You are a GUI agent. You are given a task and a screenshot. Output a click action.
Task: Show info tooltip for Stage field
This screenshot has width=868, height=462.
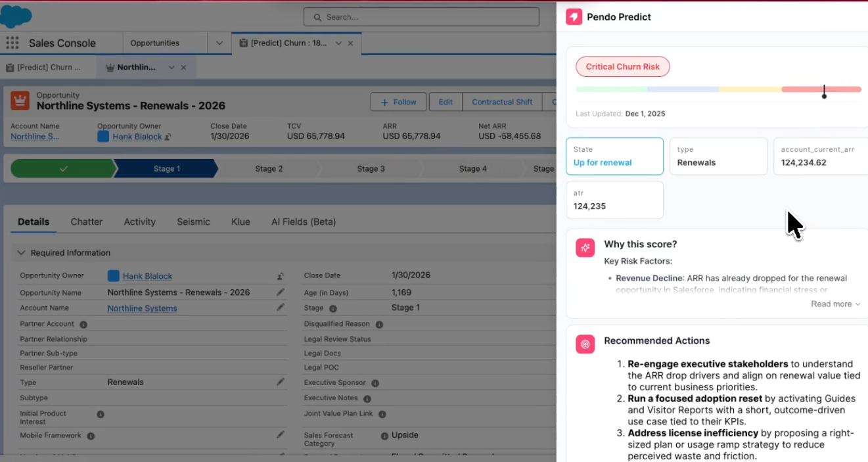[333, 308]
